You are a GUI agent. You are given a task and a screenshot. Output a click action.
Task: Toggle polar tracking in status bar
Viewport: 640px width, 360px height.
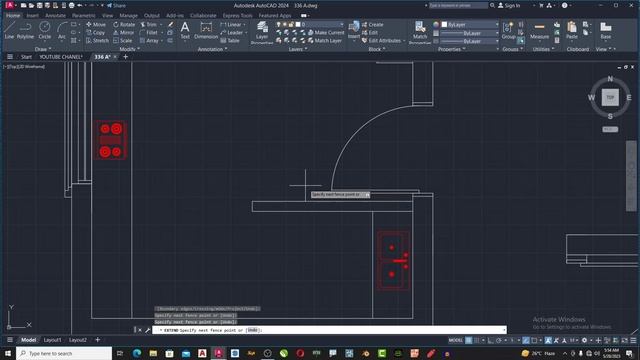pyautogui.click(x=498, y=340)
